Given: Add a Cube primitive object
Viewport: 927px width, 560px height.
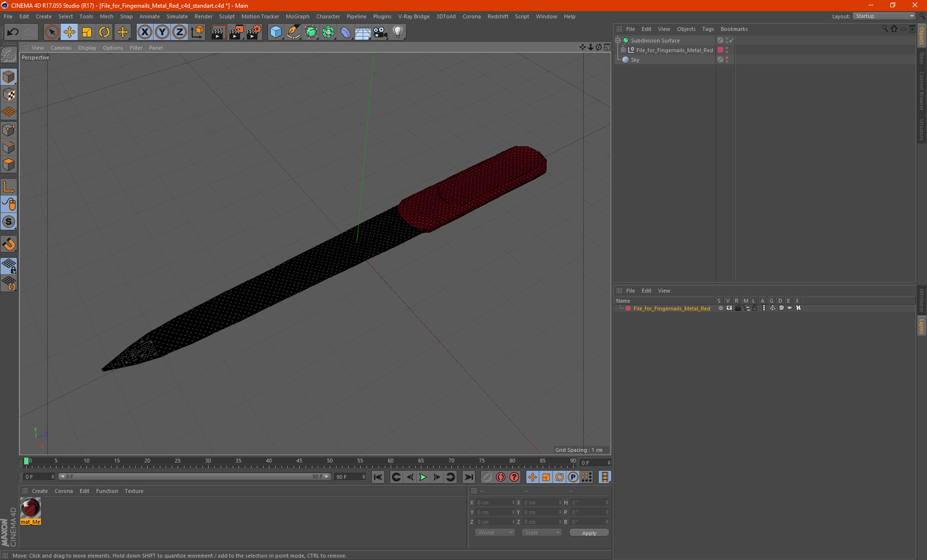Looking at the screenshot, I should (x=276, y=32).
